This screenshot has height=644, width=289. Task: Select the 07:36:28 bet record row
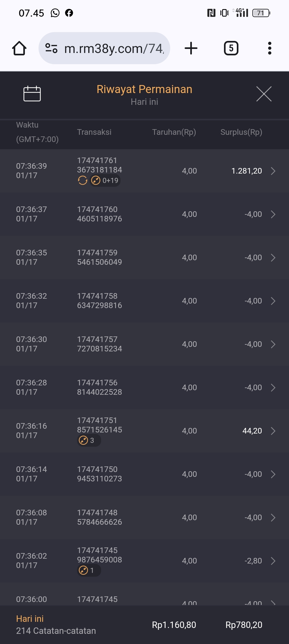point(144,388)
